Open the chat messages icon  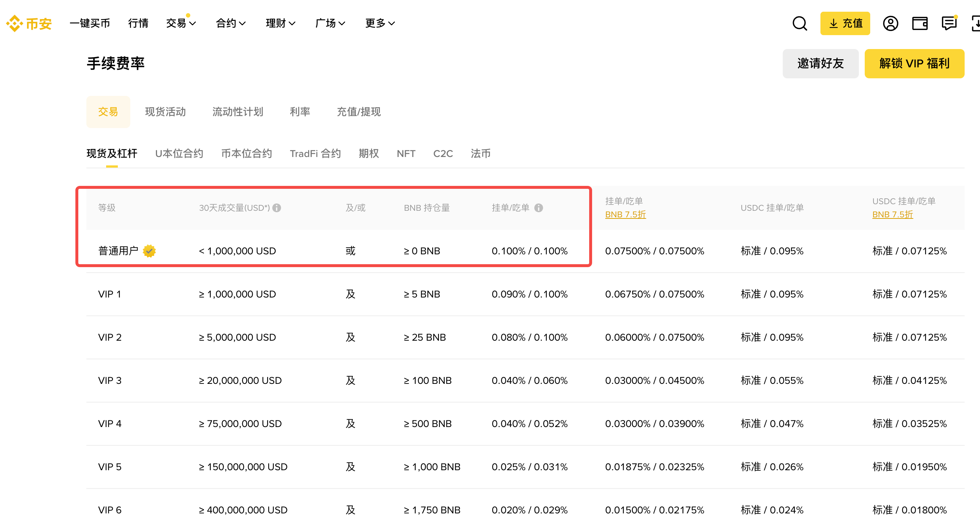coord(948,23)
